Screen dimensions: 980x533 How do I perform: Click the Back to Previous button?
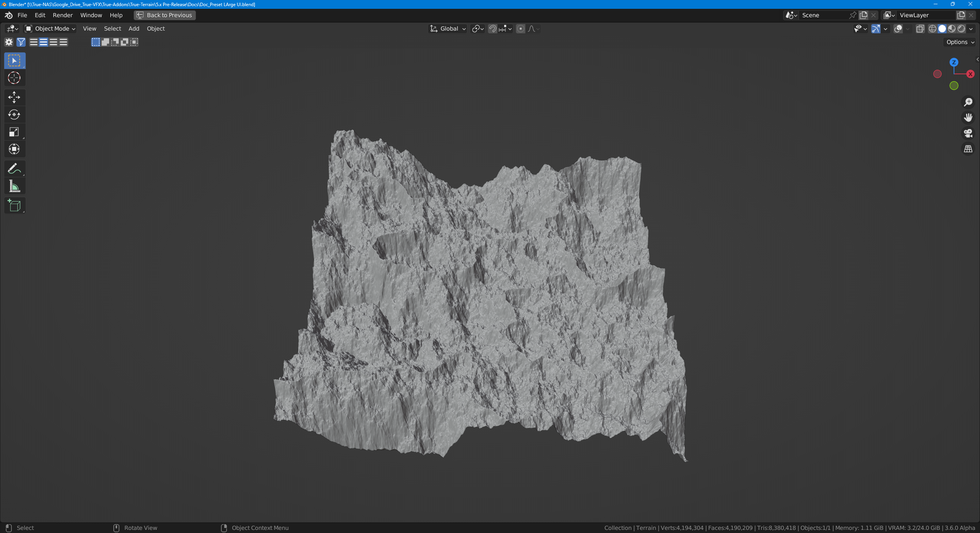click(165, 15)
